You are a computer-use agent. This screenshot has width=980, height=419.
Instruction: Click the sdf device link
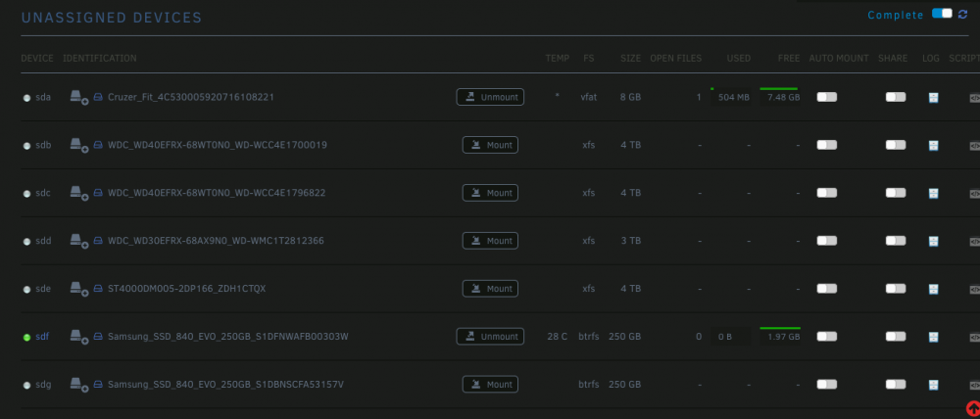[x=42, y=337]
